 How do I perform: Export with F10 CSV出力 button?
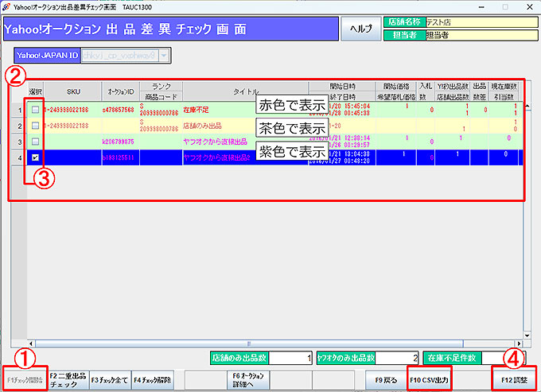point(428,378)
